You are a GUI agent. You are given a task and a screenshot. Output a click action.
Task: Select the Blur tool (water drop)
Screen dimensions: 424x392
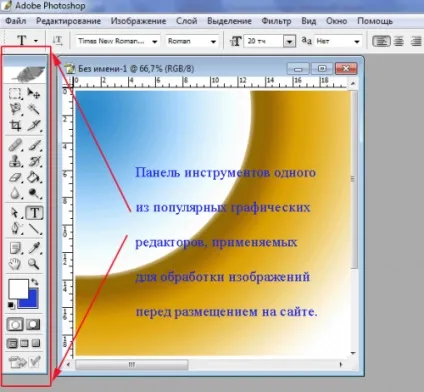pos(15,193)
